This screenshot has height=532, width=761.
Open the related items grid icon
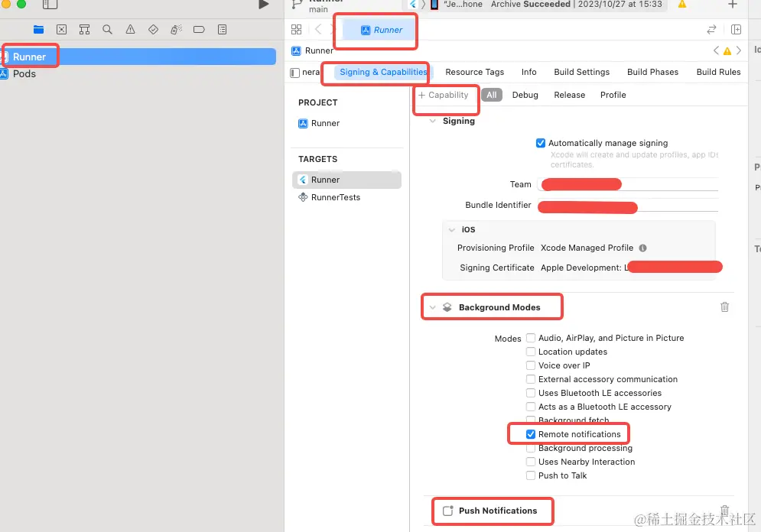pos(296,30)
